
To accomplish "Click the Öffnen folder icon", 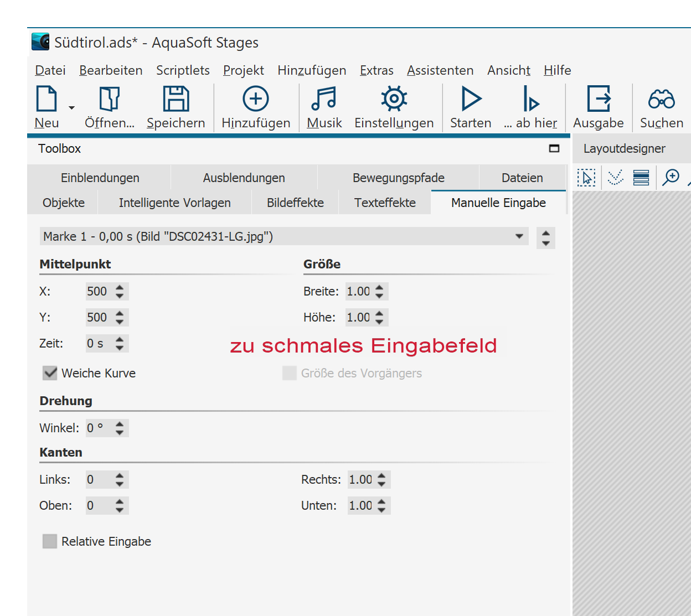I will coord(110,99).
